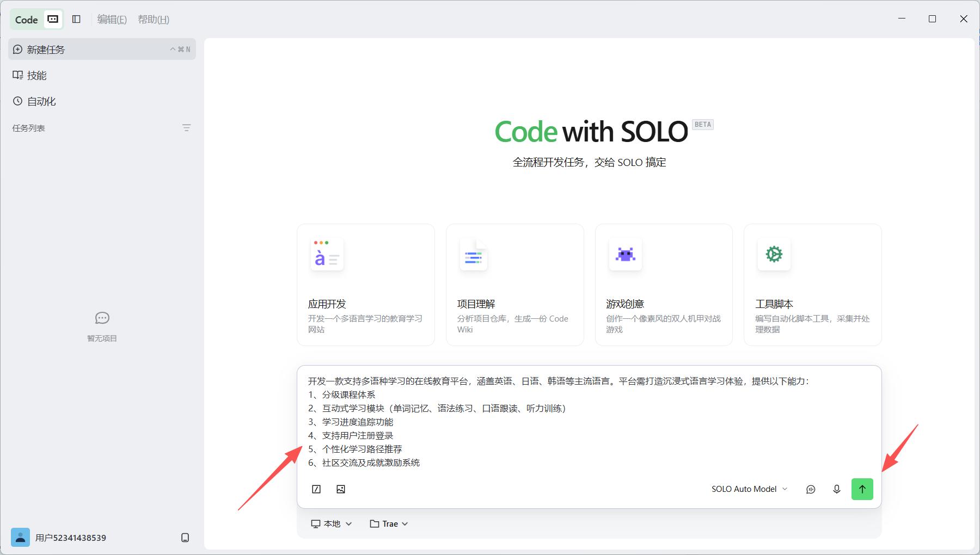Screen dimensions: 980x555
Task: Click the 工具脚本 gear icon
Action: [x=774, y=254]
